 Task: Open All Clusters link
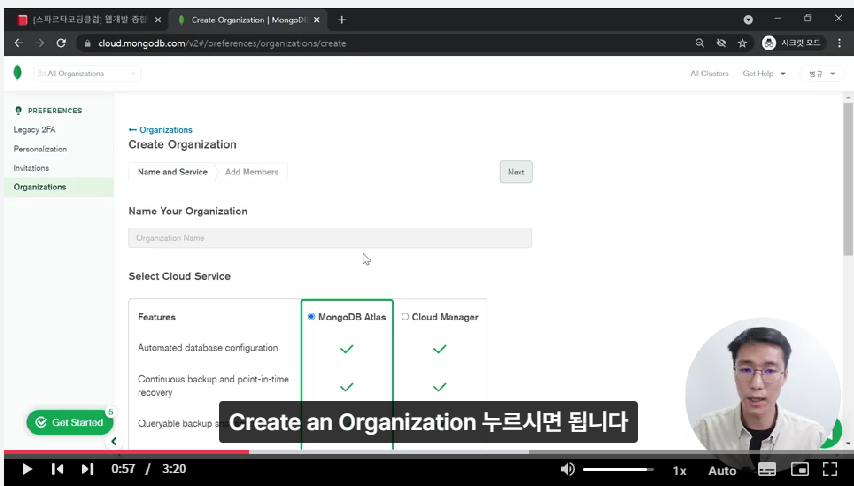(709, 74)
